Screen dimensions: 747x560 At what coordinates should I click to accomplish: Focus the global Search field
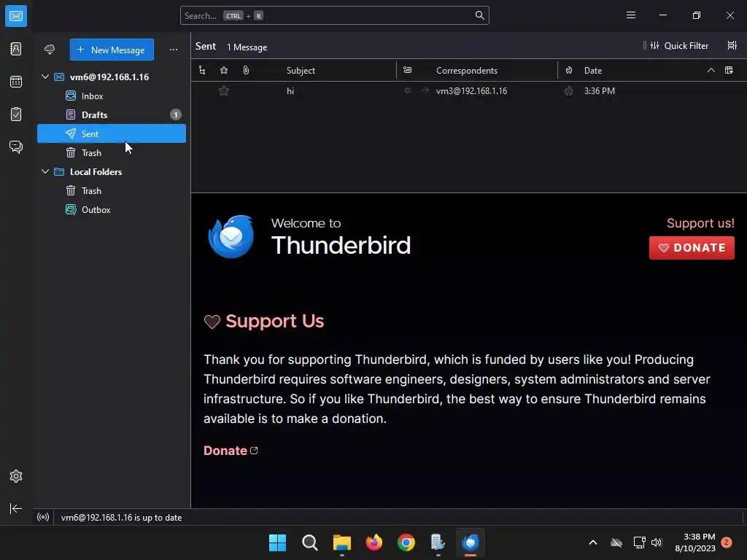click(334, 15)
